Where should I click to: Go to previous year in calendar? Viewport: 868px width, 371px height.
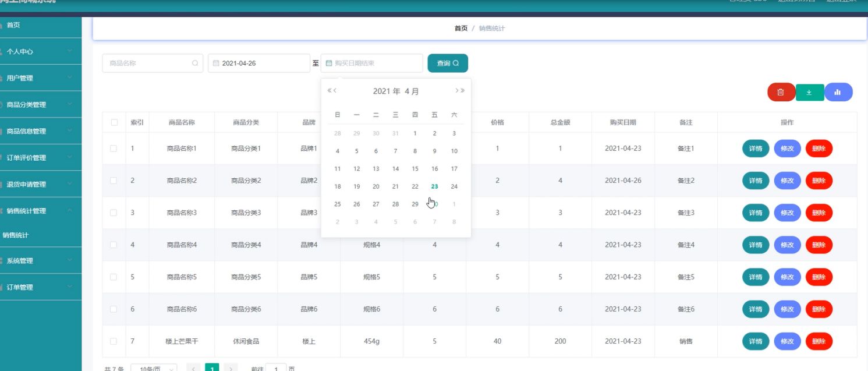click(x=330, y=91)
